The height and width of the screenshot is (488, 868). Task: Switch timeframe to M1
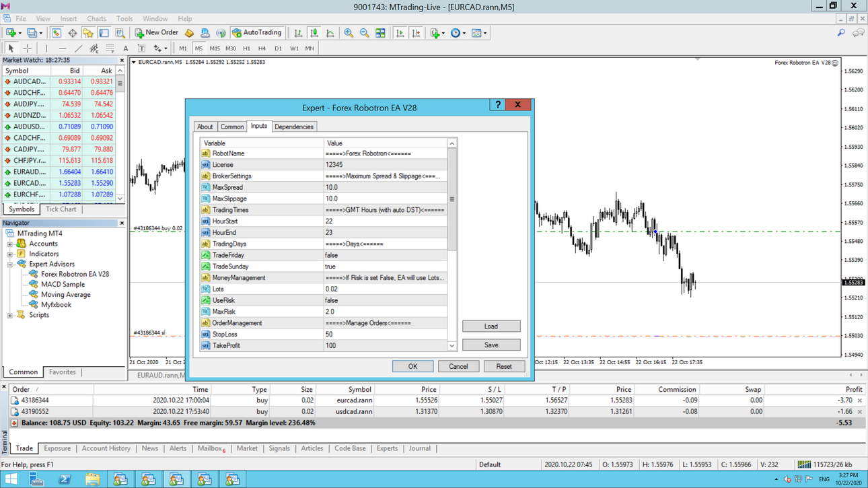coord(183,48)
